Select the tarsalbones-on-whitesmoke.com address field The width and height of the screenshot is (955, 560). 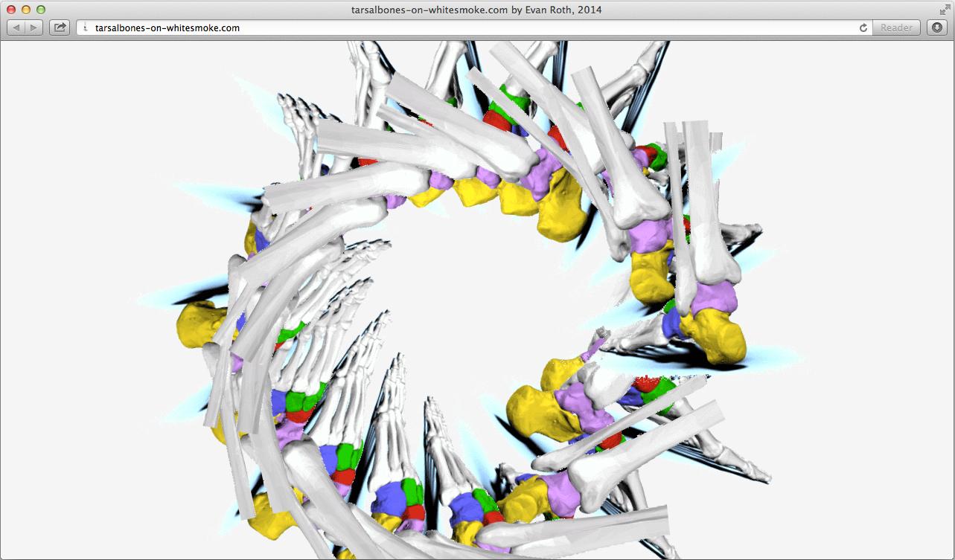tap(475, 28)
